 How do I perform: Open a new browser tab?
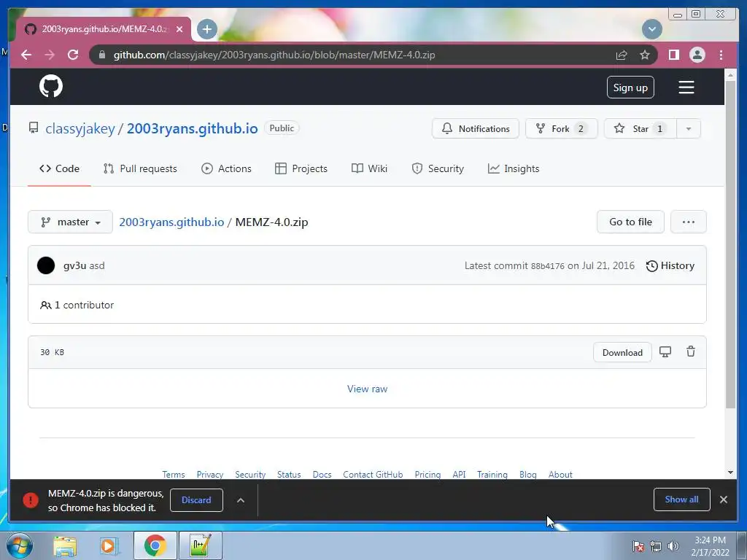(x=206, y=29)
